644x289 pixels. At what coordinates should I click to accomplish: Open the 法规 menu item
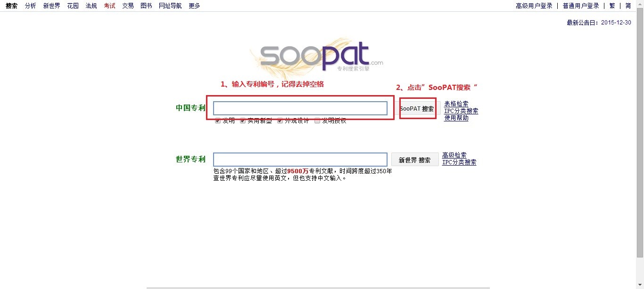click(x=91, y=6)
